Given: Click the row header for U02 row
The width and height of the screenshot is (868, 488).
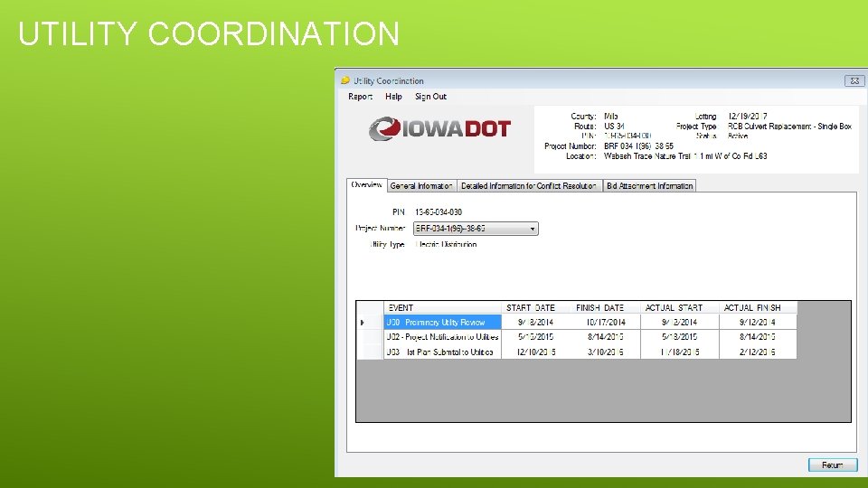Looking at the screenshot, I should (x=369, y=336).
